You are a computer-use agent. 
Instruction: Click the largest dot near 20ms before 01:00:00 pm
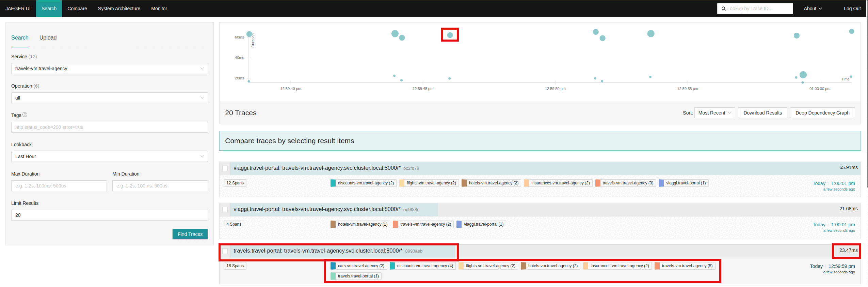[x=803, y=75]
